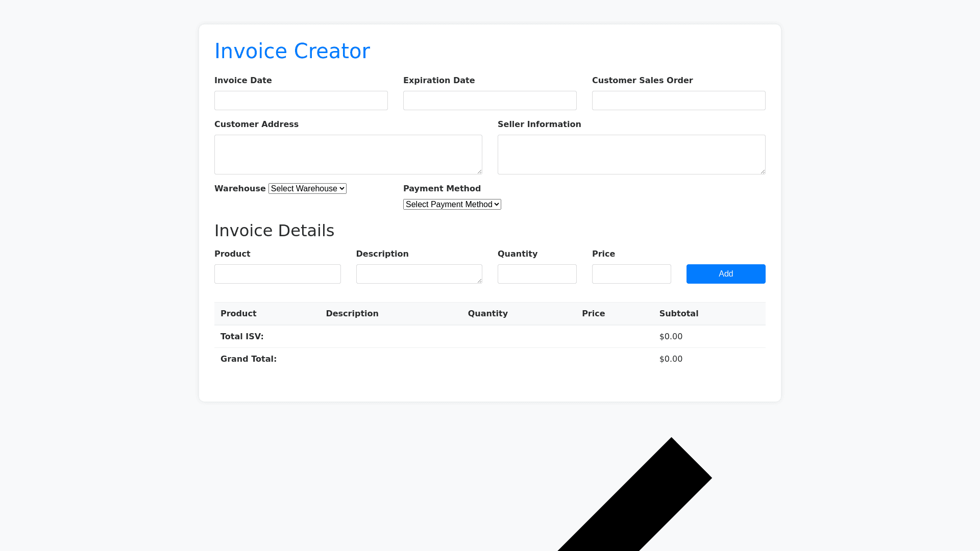Click the Grand Total amount value
The image size is (980, 551).
(x=671, y=359)
